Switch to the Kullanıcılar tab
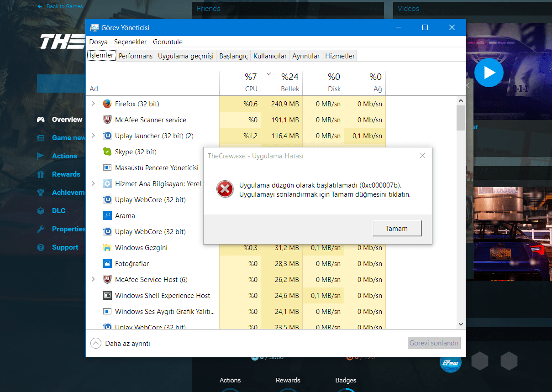 tap(270, 56)
